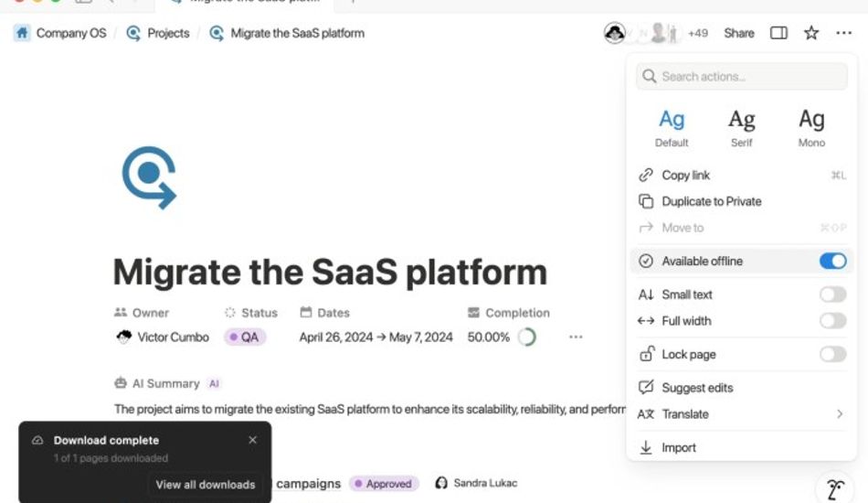This screenshot has height=503, width=868.
Task: Click the large page icon above the title
Action: pyautogui.click(x=149, y=178)
